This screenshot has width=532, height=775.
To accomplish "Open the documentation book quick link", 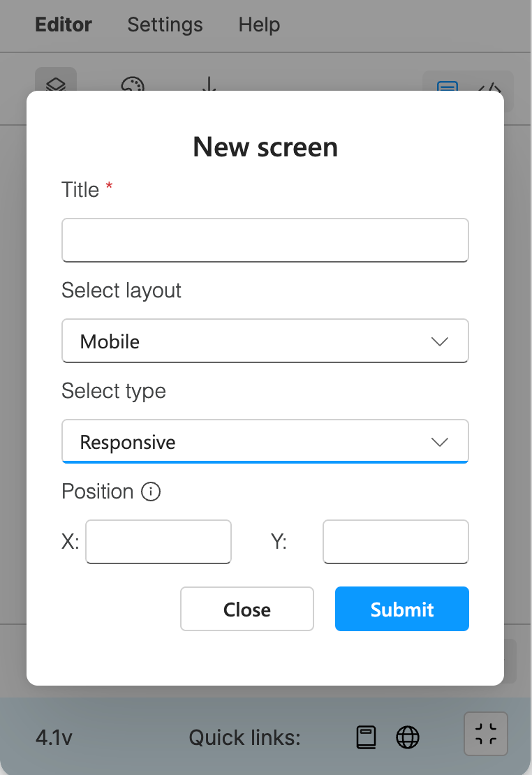I will (x=367, y=737).
